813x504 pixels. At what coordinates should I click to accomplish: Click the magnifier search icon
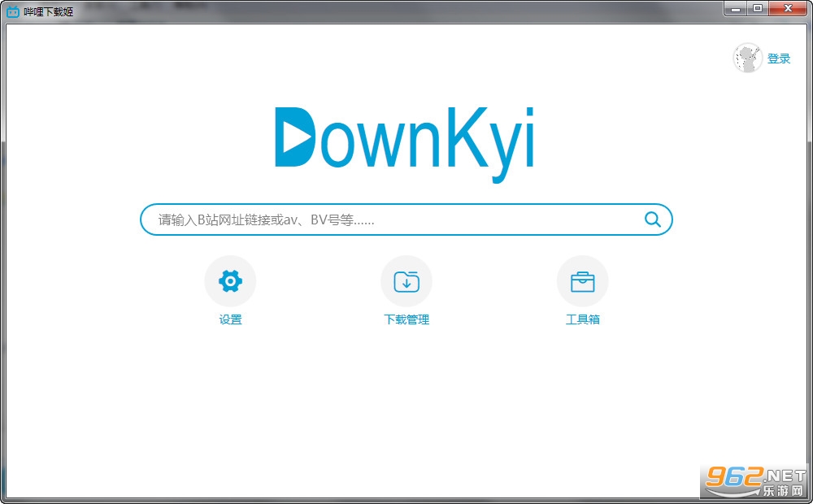(652, 219)
